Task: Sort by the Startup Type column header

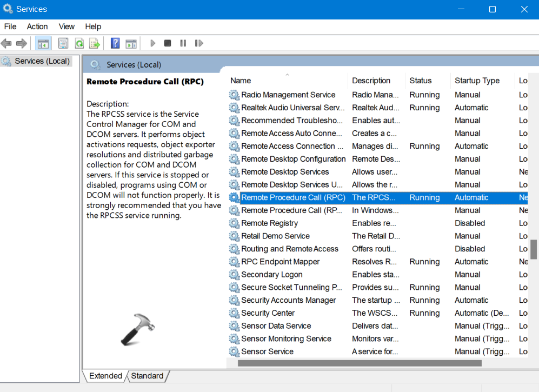Action: pos(477,81)
